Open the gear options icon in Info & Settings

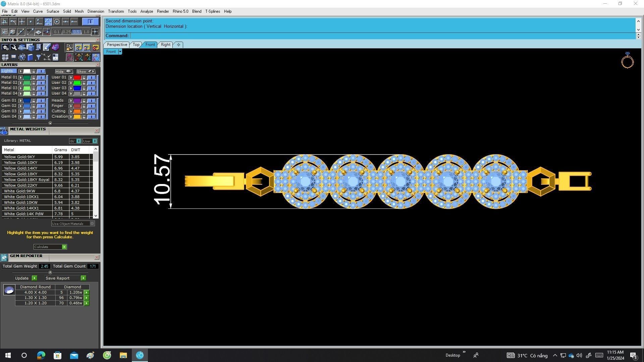coord(5,47)
